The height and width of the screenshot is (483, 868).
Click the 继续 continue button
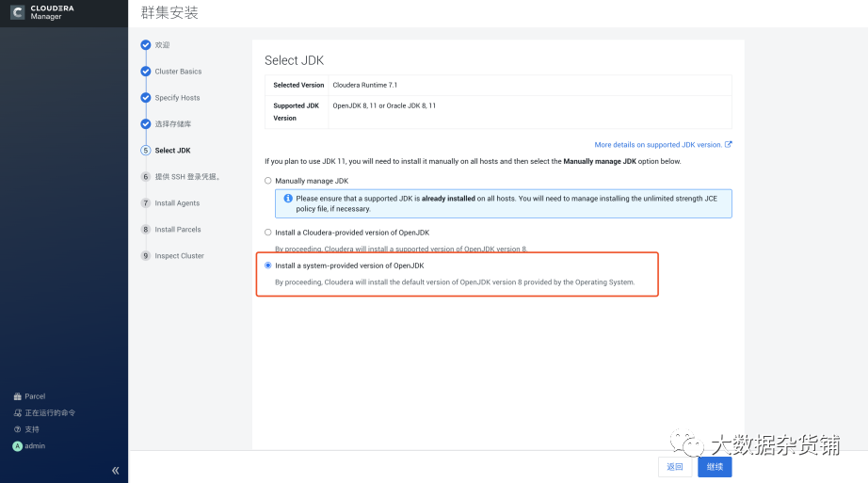click(715, 467)
